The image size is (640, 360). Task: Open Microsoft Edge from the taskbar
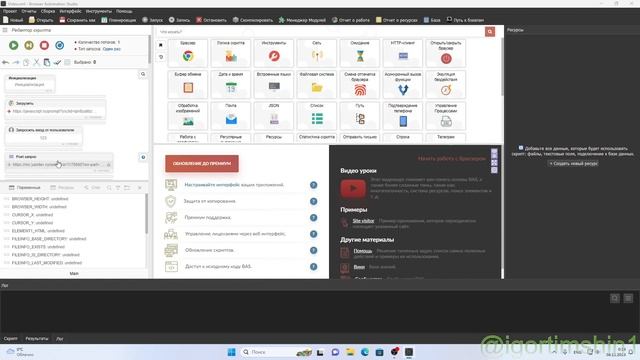[364, 352]
